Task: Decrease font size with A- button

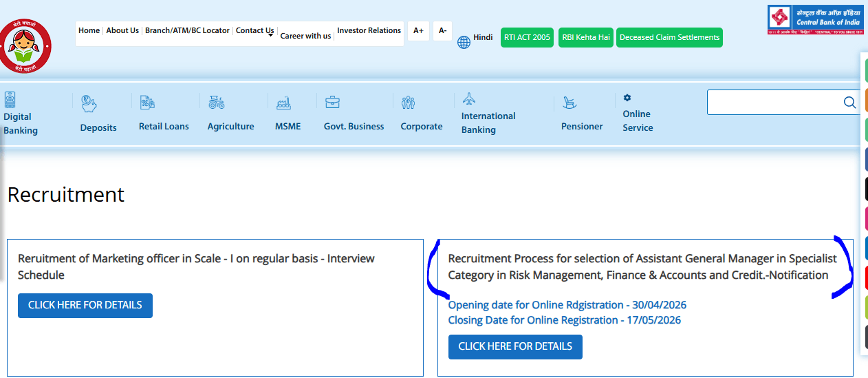Action: coord(442,31)
